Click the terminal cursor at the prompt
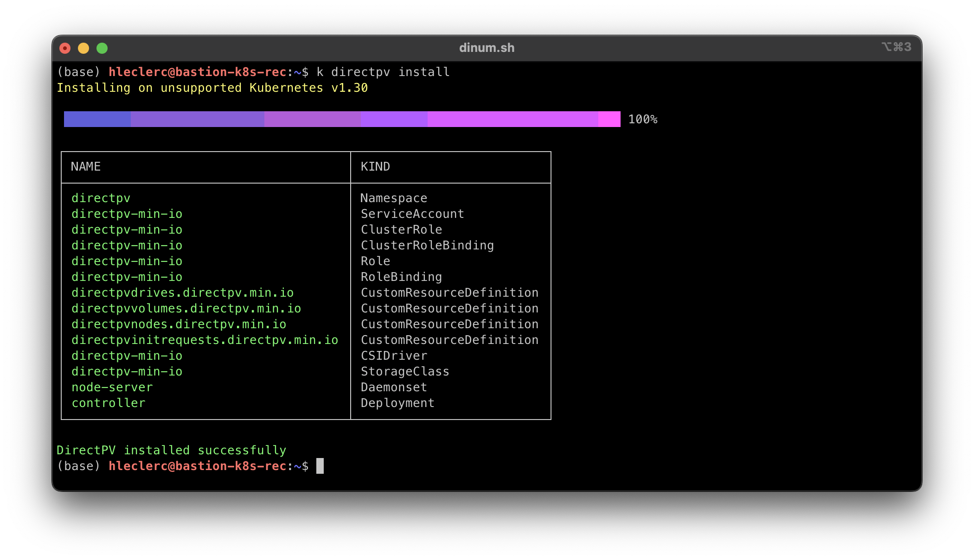Screen dimensions: 974x560 [x=320, y=466]
